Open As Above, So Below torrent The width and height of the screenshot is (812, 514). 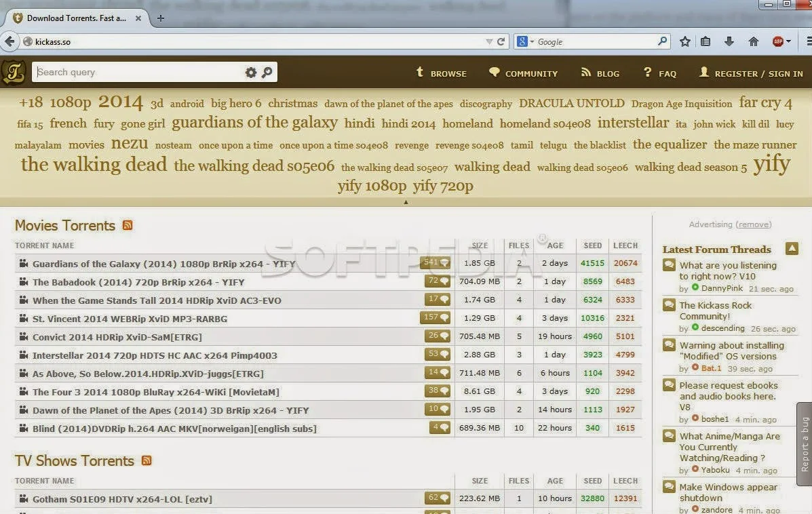(x=148, y=373)
